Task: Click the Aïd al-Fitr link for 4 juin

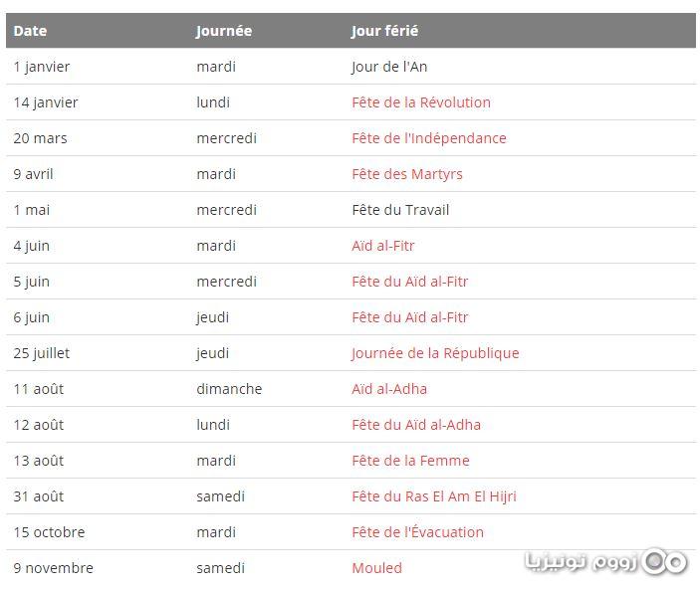Action: [382, 246]
